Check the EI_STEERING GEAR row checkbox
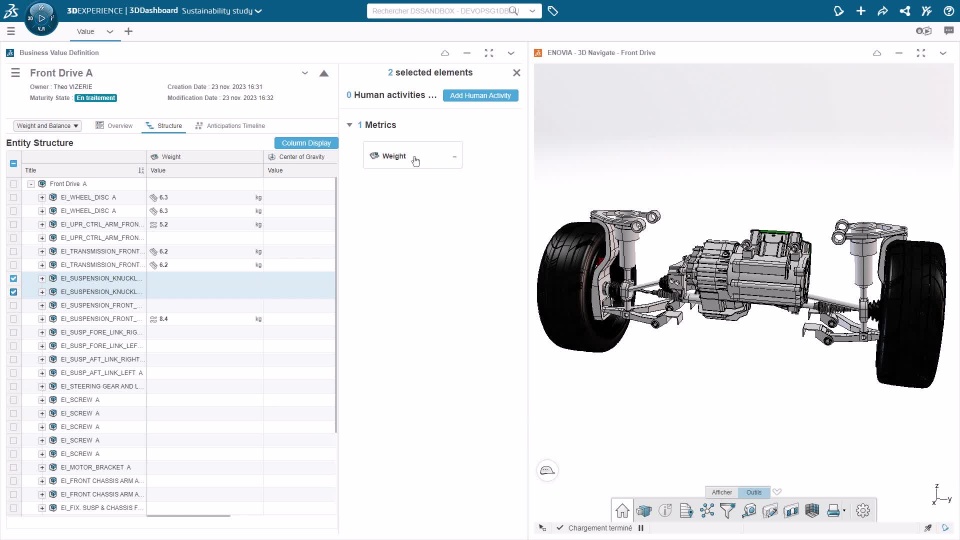 pyautogui.click(x=13, y=386)
